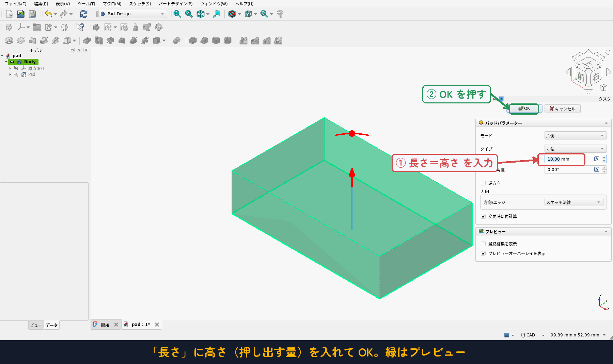Switch to the データ tab
This screenshot has width=613, height=364.
52,325
